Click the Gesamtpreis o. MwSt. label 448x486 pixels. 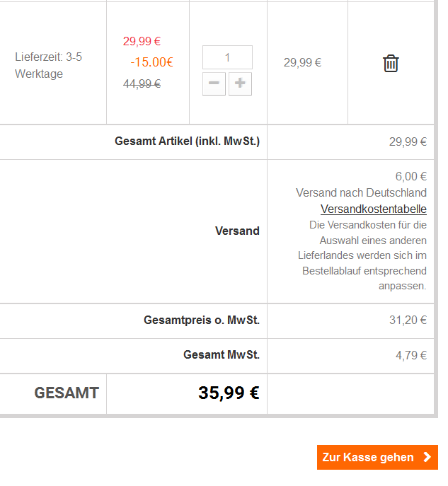pyautogui.click(x=202, y=320)
